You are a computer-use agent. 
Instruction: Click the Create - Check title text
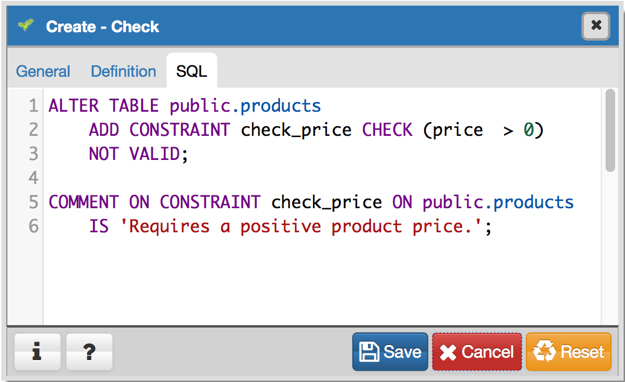pyautogui.click(x=102, y=27)
